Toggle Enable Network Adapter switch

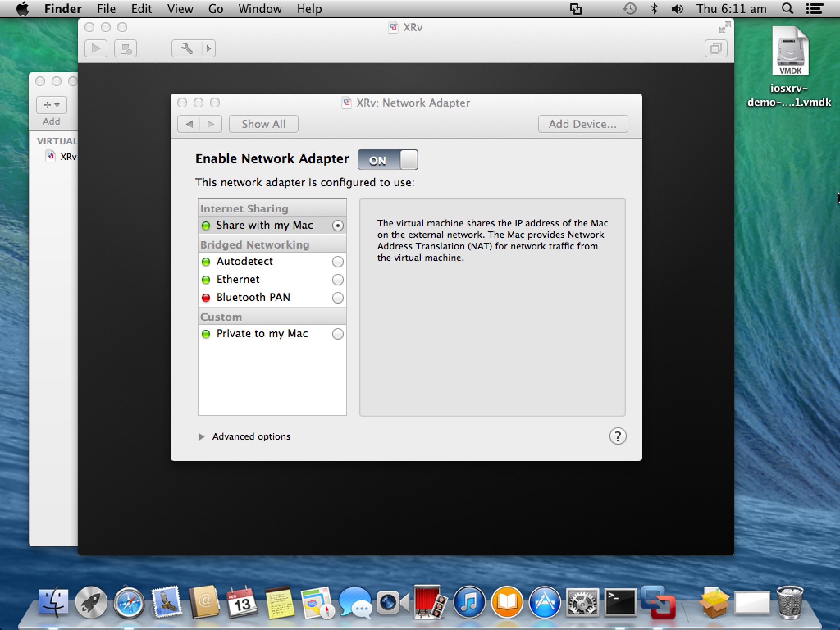pyautogui.click(x=388, y=160)
